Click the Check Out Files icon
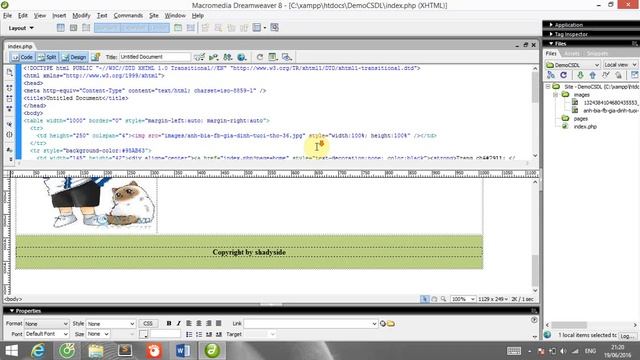The width and height of the screenshot is (640, 360). (x=606, y=75)
